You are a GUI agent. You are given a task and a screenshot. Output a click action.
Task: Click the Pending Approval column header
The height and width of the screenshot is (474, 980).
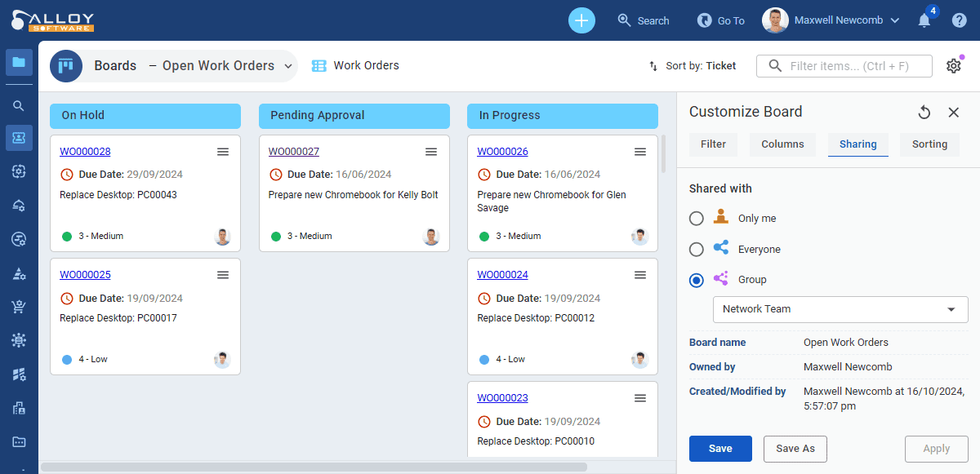click(354, 116)
